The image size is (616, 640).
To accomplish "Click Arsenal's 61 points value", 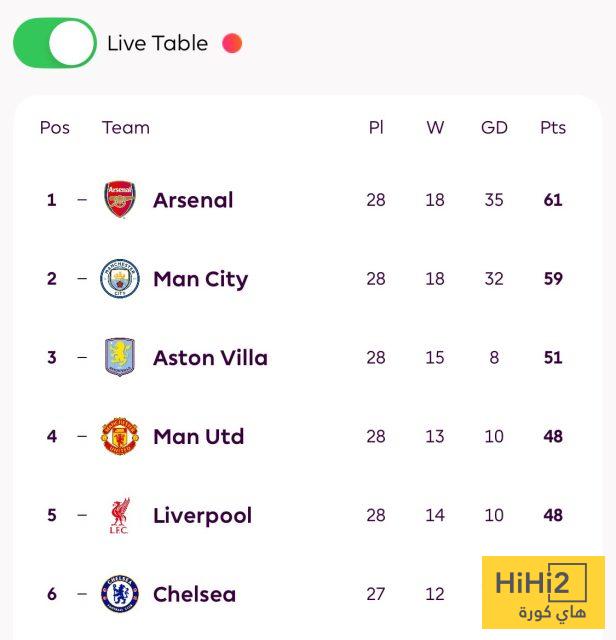I will [553, 200].
